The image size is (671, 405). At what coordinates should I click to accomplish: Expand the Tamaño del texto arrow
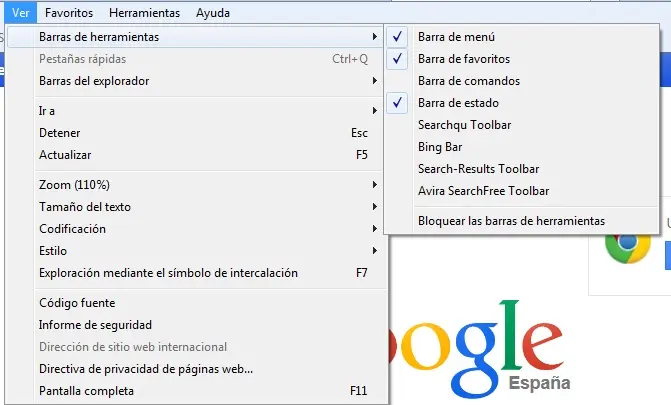pos(375,207)
